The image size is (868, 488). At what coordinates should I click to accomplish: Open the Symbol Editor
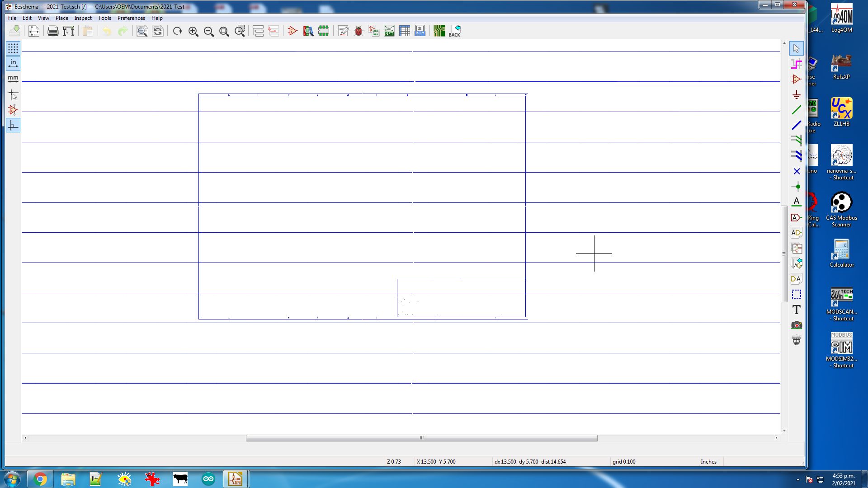[292, 31]
